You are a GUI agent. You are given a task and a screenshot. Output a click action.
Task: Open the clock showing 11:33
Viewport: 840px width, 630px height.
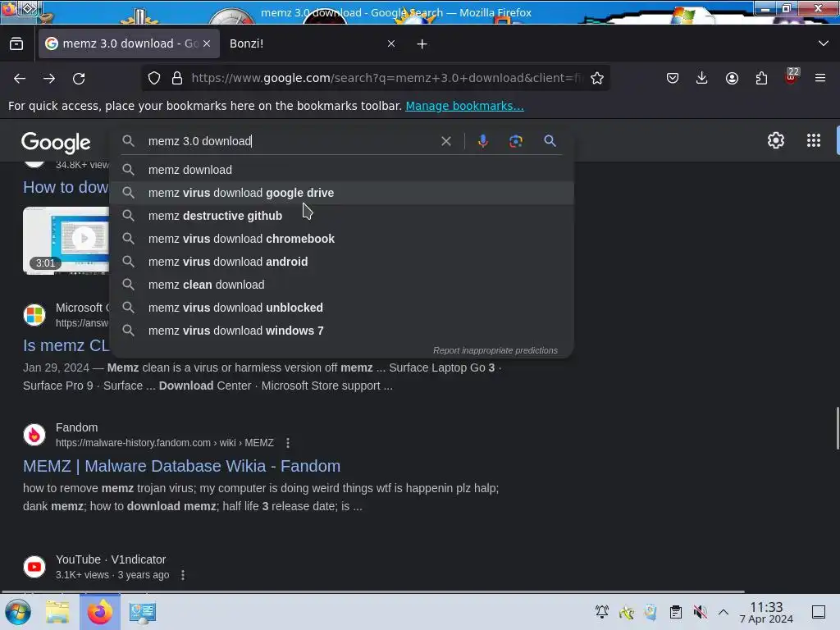766,612
